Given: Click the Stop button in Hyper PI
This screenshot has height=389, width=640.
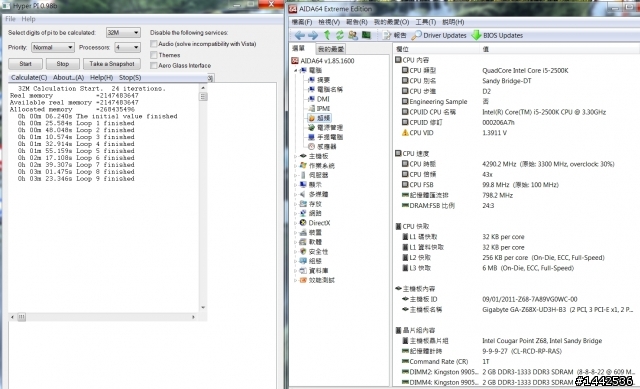Looking at the screenshot, I should tap(62, 64).
